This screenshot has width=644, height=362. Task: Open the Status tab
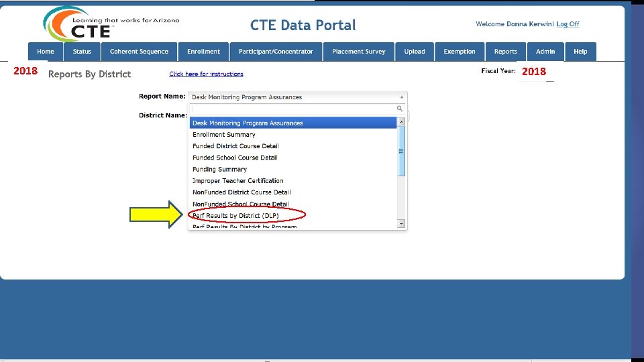coord(82,52)
